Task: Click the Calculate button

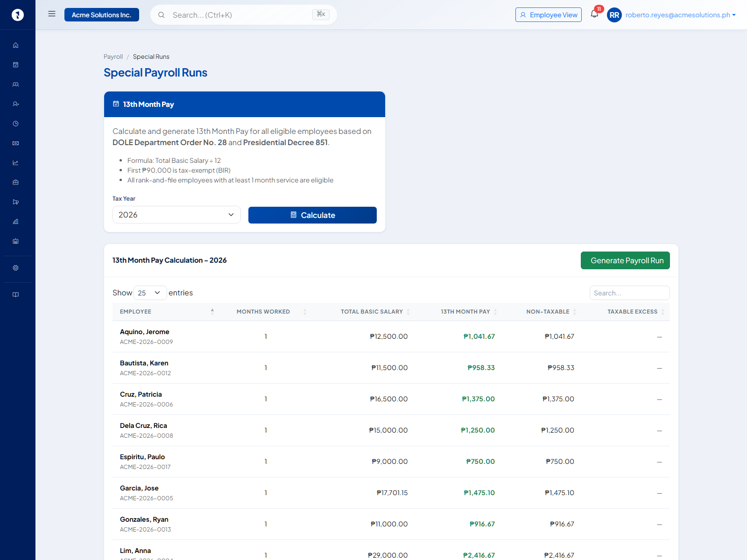Action: click(312, 215)
